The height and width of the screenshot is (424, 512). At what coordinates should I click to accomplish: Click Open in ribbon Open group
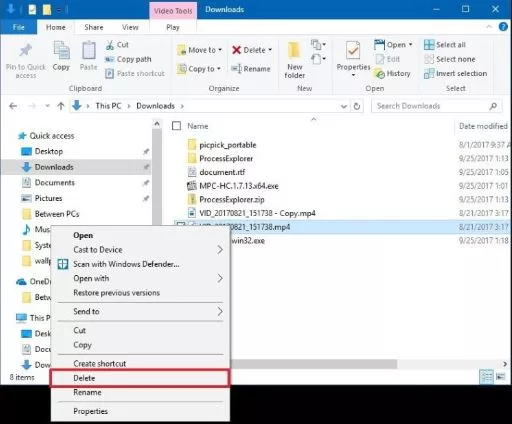tap(393, 45)
